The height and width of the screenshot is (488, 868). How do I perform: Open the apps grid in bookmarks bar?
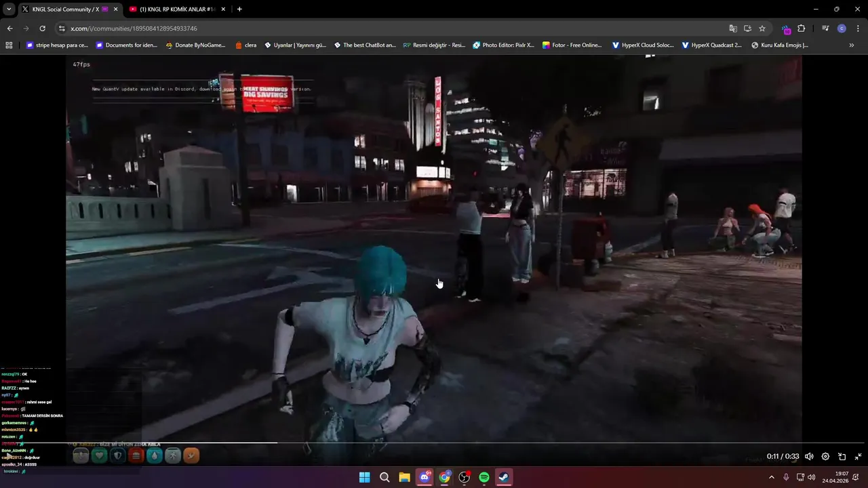click(9, 45)
